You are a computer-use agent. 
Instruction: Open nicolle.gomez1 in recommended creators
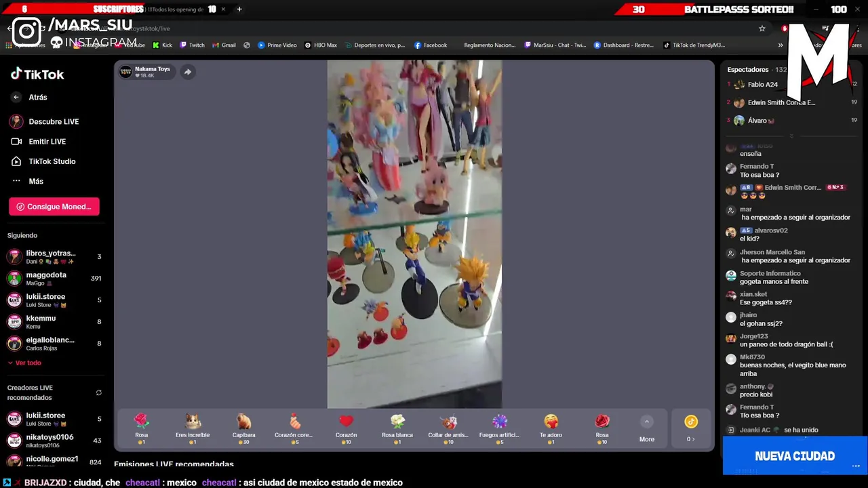[x=54, y=462]
